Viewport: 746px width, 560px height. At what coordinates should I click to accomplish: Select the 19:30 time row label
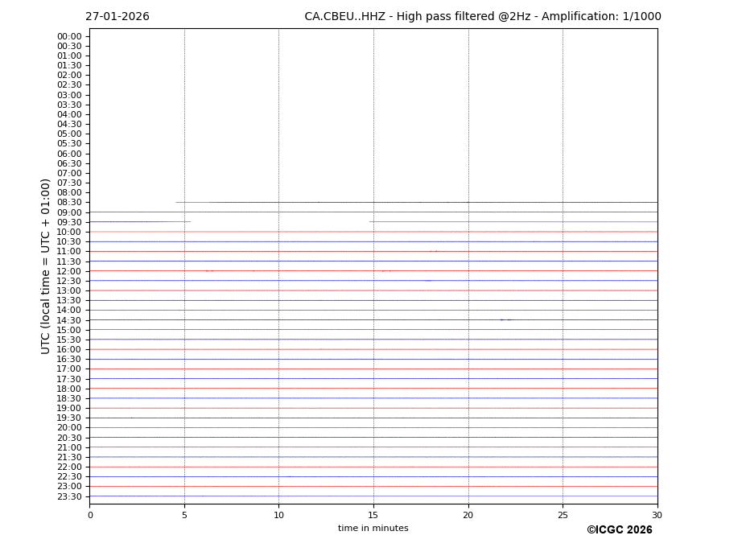click(x=69, y=418)
